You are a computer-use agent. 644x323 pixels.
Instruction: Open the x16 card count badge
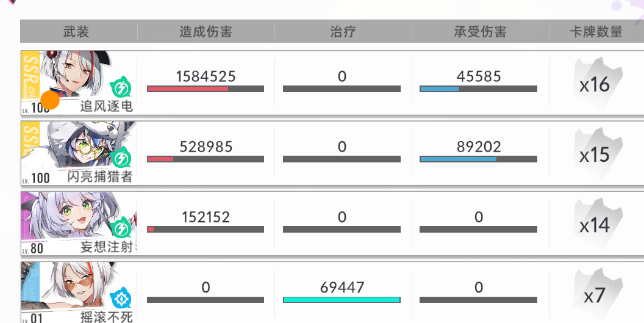(598, 84)
